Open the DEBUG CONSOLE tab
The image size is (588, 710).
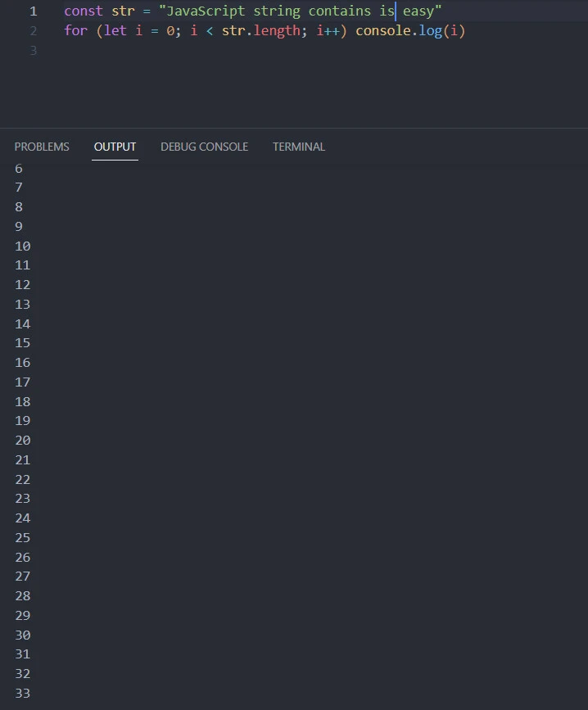[204, 147]
